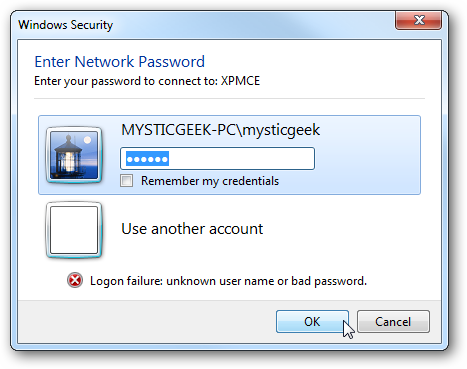Image resolution: width=467 pixels, height=369 pixels.
Task: Select the blank account picture tile
Action: click(74, 230)
